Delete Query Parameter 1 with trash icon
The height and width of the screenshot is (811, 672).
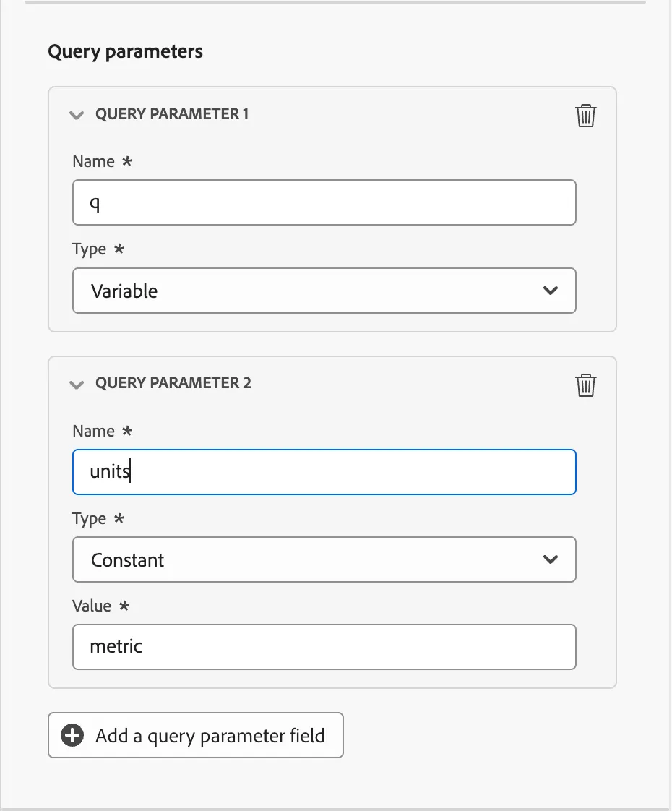(586, 116)
